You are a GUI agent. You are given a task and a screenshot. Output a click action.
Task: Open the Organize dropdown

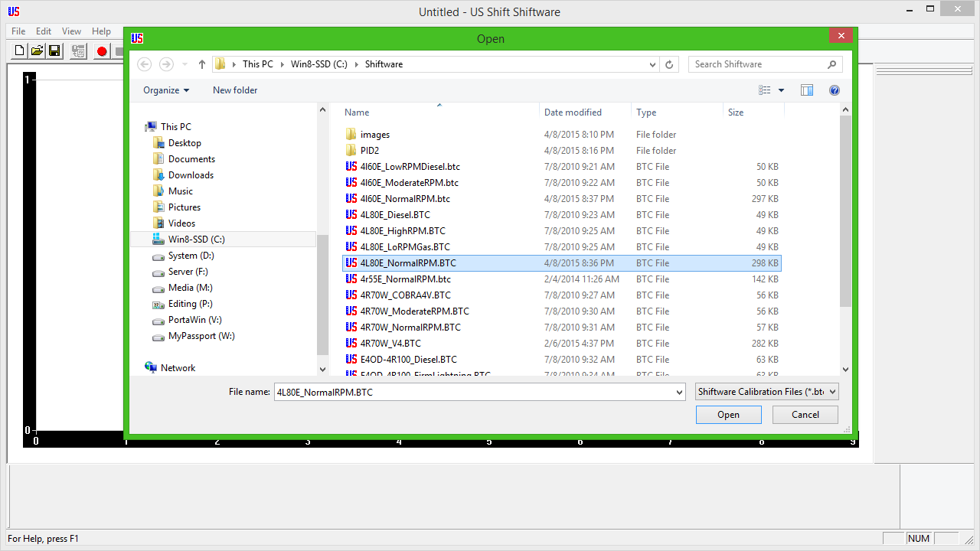point(166,90)
